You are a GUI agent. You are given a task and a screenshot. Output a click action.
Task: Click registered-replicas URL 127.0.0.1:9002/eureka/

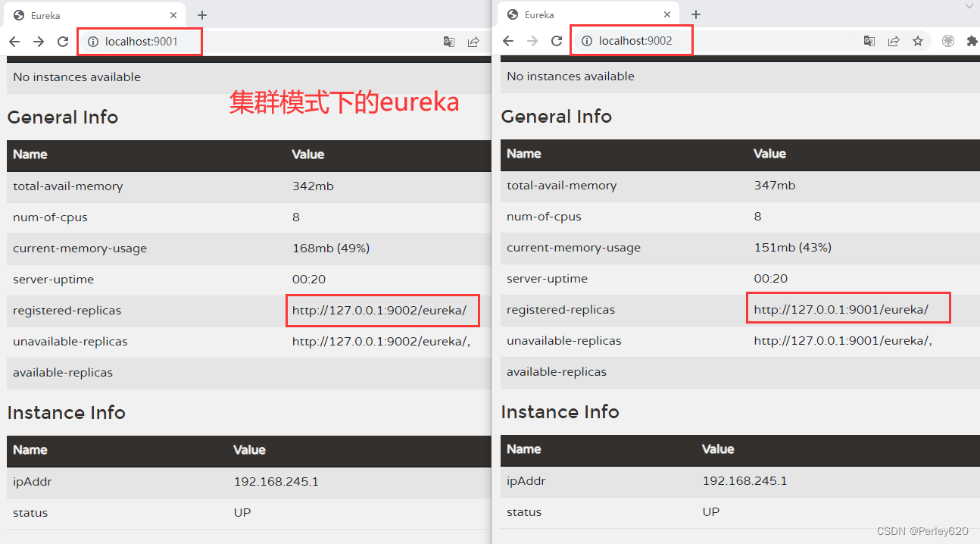[379, 311]
